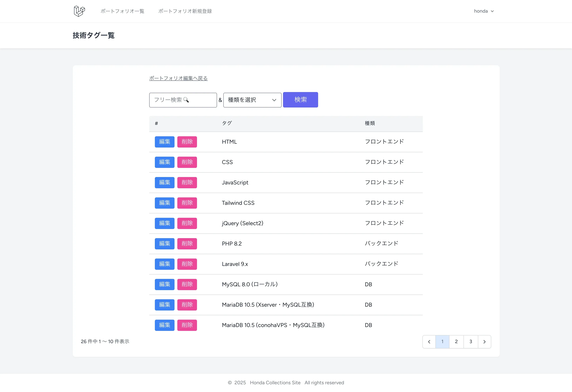Open the honda user dropdown
Viewport: 572px width, 392px height.
tap(484, 11)
